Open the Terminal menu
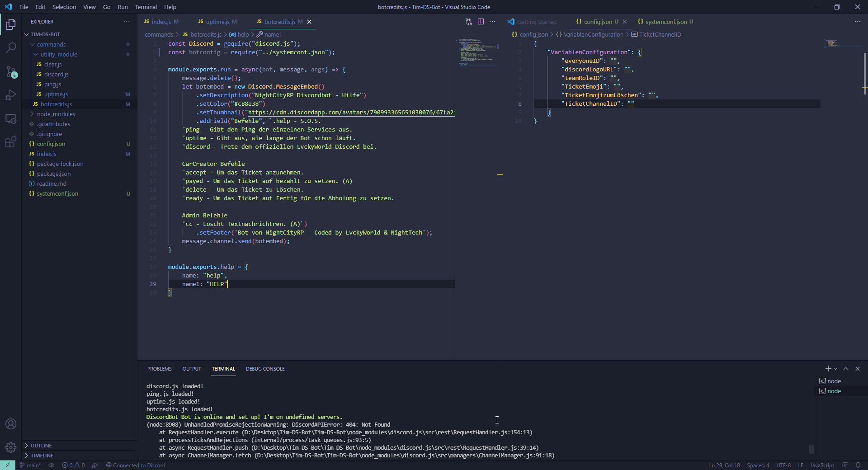The image size is (868, 470). click(146, 7)
